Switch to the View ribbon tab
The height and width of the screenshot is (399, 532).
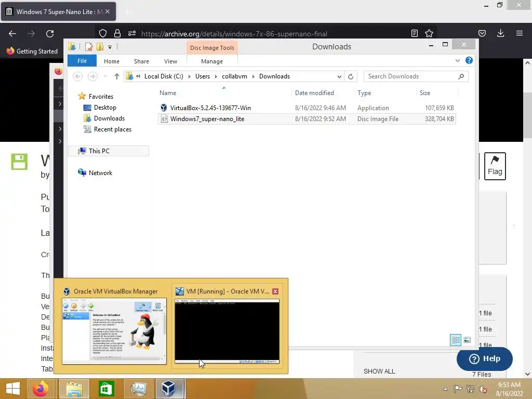(170, 61)
